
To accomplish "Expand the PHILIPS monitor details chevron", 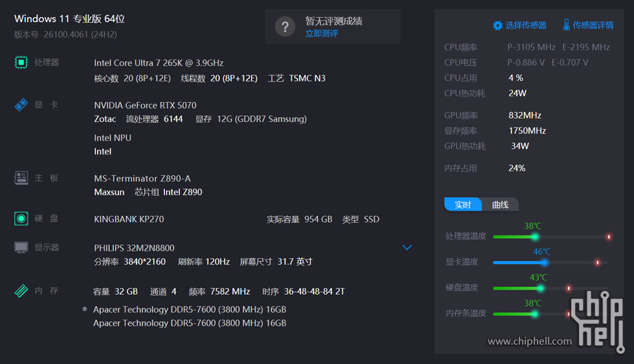I will [407, 247].
